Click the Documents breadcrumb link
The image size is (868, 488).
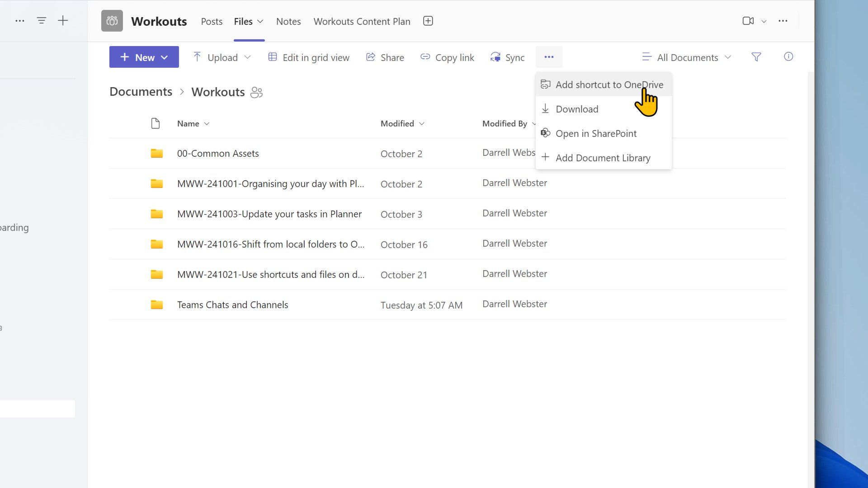tap(140, 91)
